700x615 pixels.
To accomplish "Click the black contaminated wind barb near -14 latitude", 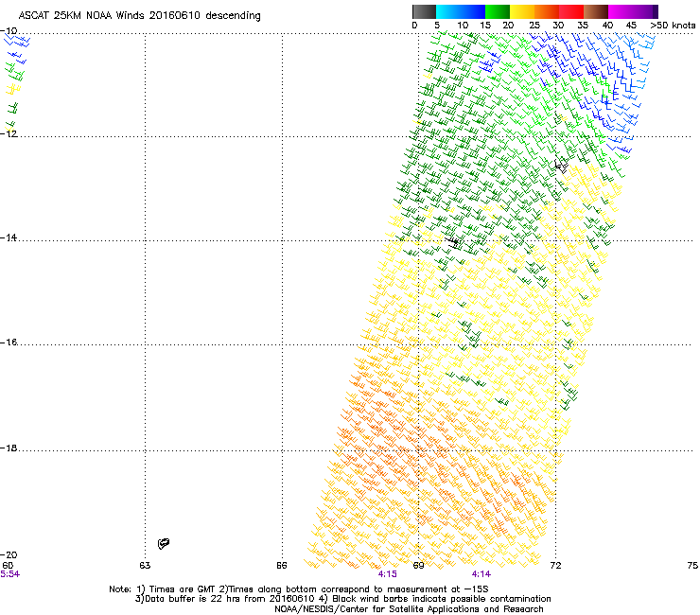I will (x=453, y=242).
